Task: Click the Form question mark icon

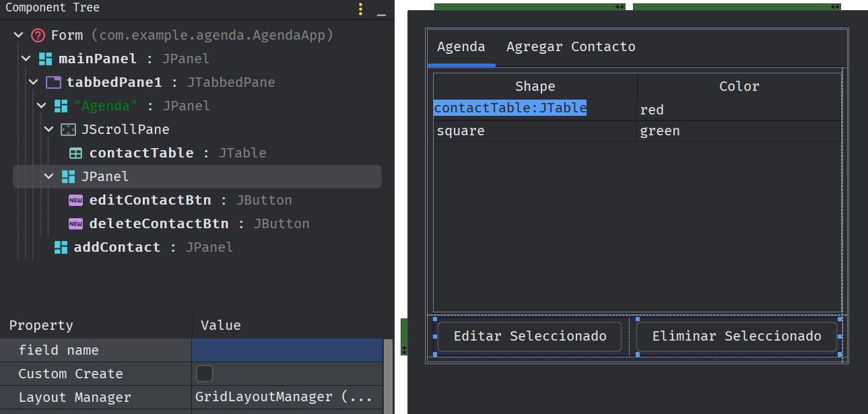Action: (38, 36)
